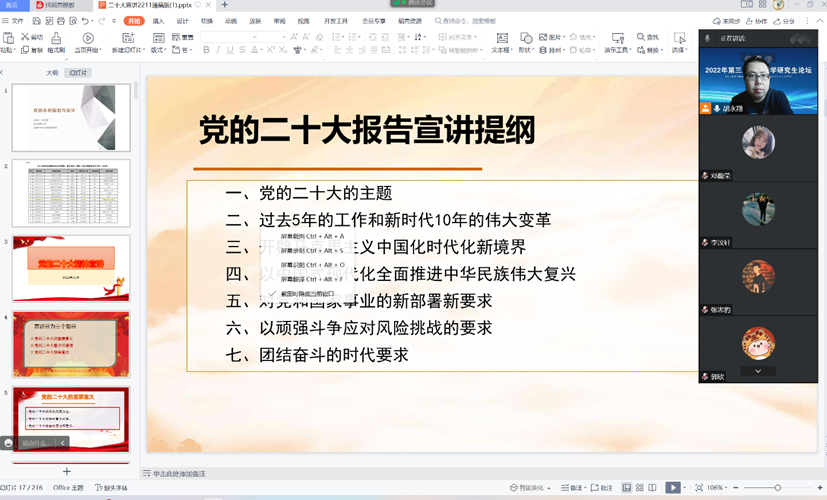Open the zoom percentage dropdown 106%
The width and height of the screenshot is (827, 500).
click(716, 488)
